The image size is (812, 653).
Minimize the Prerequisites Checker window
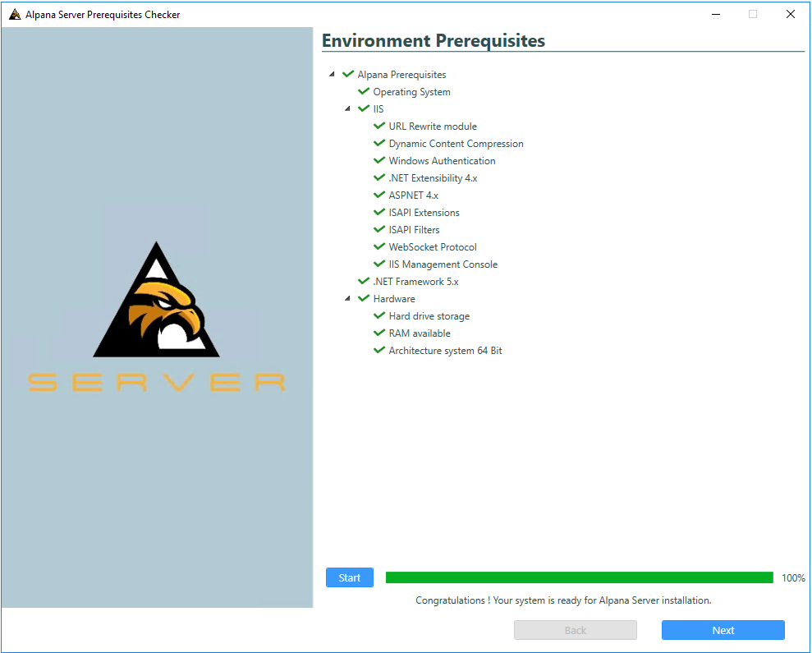tap(716, 14)
